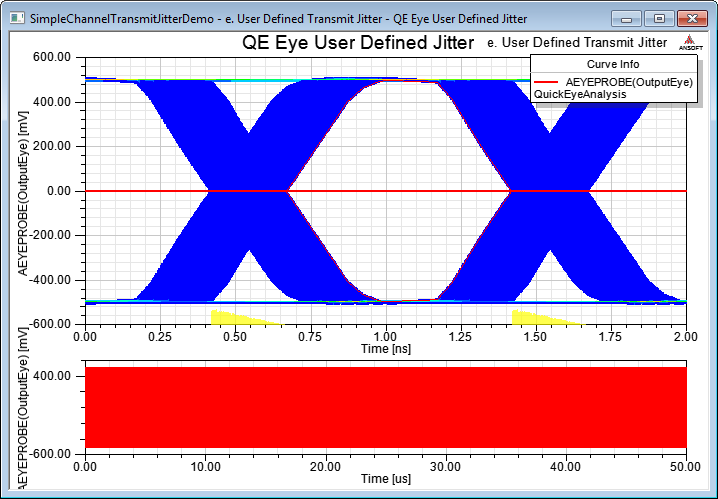718x499 pixels.
Task: Click the 0.00 Y-axis tick label of eye plot
Action: pos(59,191)
